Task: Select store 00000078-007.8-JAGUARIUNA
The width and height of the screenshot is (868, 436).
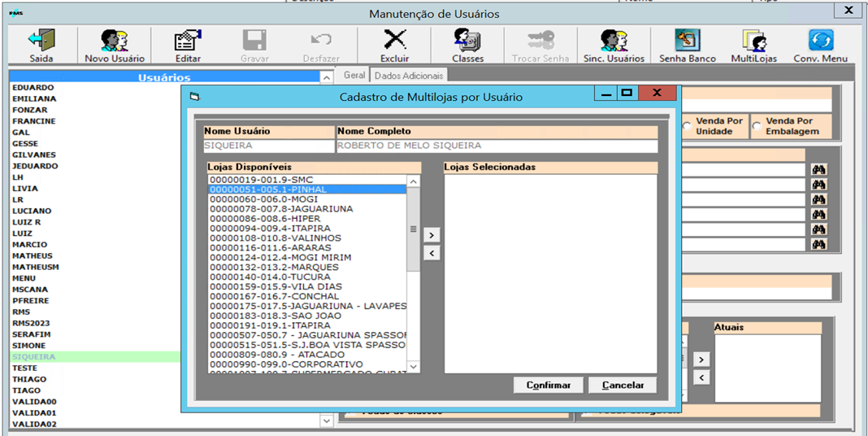Action: (307, 209)
